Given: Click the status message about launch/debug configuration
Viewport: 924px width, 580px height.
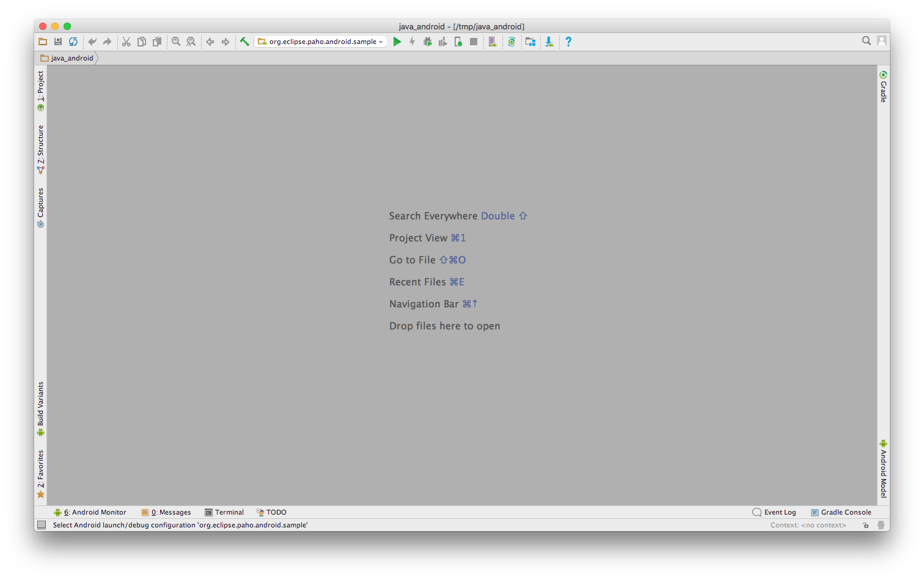Looking at the screenshot, I should click(180, 525).
